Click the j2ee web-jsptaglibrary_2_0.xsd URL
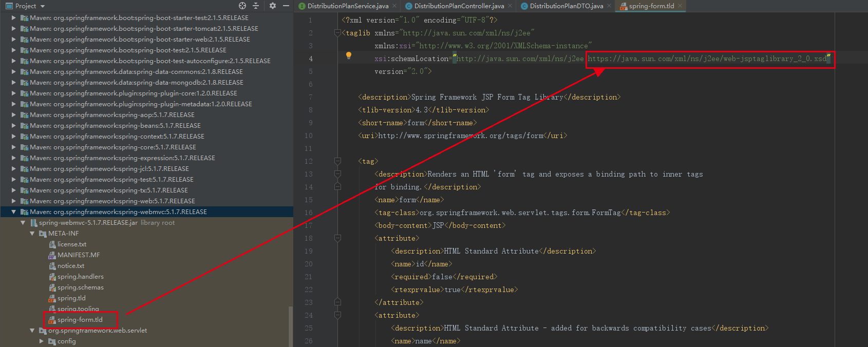Image resolution: width=868 pixels, height=347 pixels. click(707, 59)
